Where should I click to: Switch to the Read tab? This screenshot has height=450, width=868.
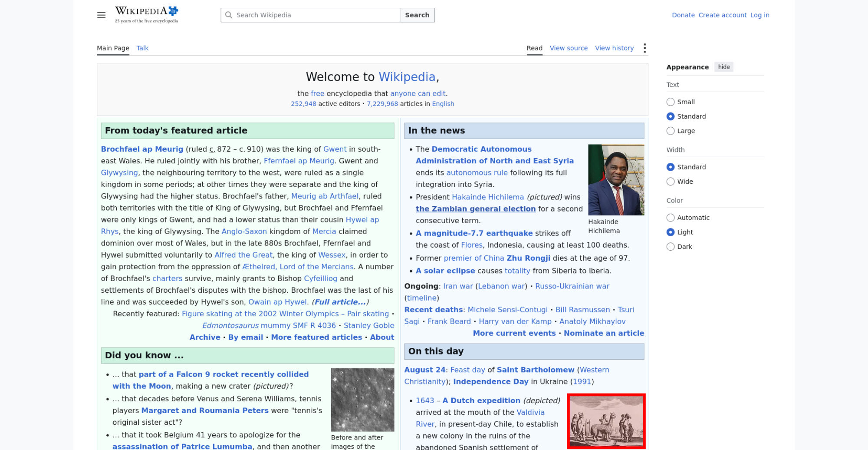point(534,48)
